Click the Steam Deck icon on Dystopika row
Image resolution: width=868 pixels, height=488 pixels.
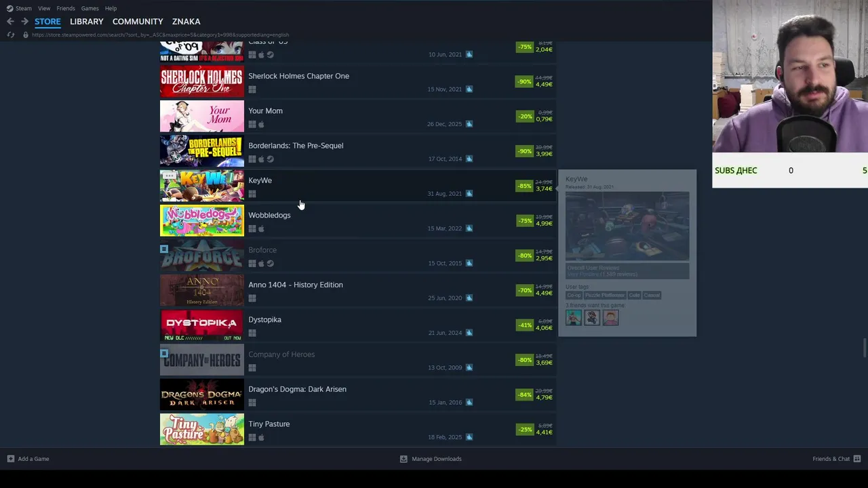coord(469,333)
